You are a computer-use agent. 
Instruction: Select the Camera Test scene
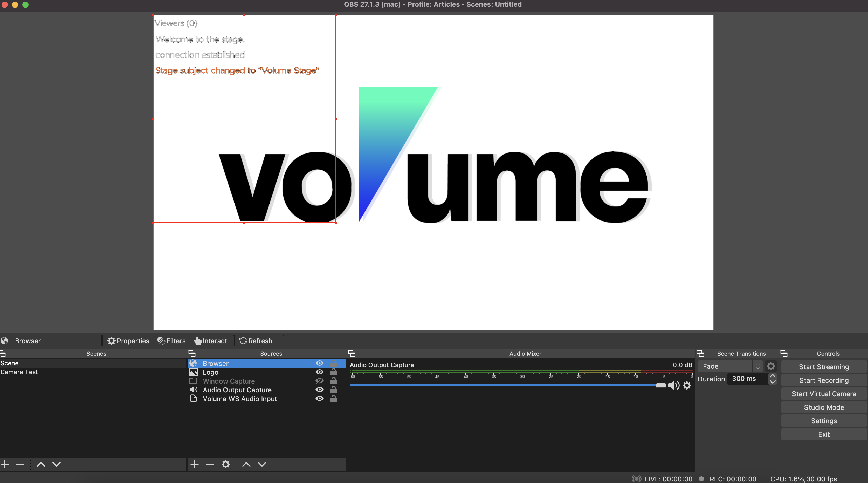coord(93,372)
